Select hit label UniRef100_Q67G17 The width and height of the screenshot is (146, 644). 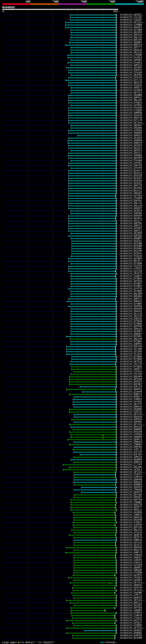coord(131,93)
